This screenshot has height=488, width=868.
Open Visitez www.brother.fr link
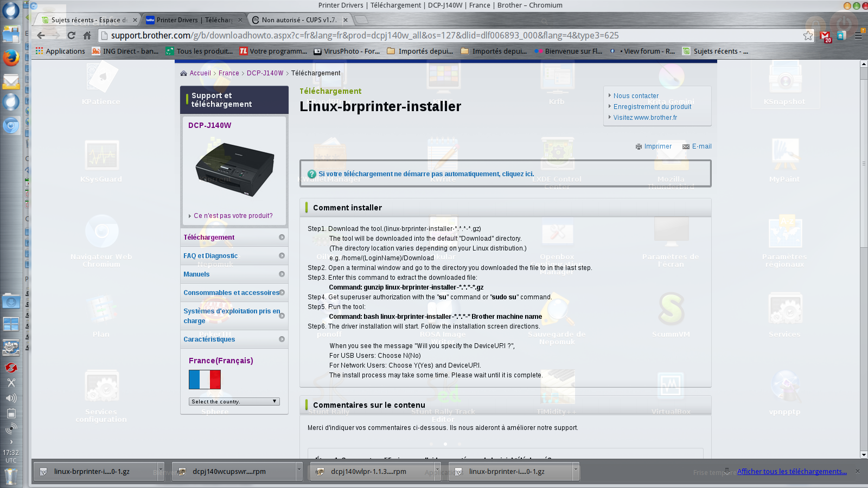point(645,118)
